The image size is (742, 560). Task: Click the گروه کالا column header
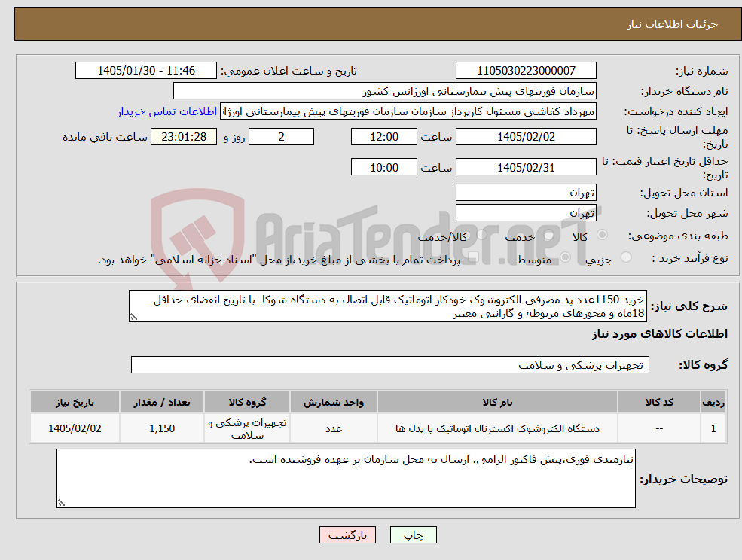click(247, 402)
